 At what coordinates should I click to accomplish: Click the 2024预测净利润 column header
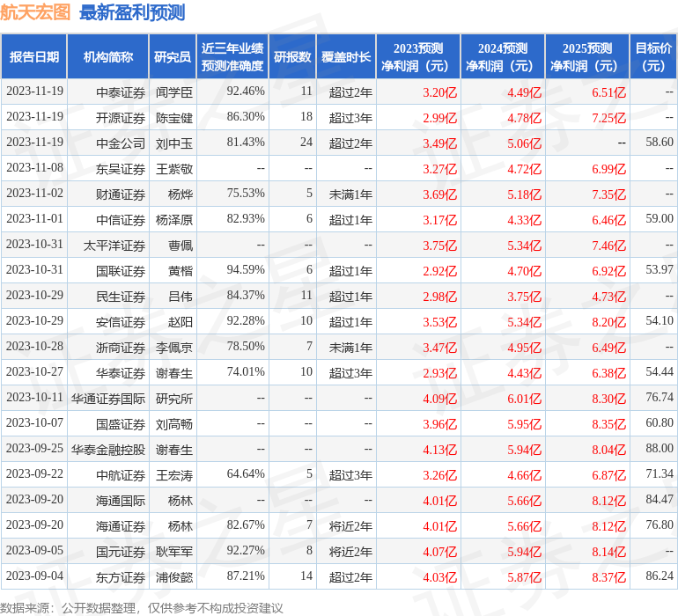pyautogui.click(x=503, y=56)
